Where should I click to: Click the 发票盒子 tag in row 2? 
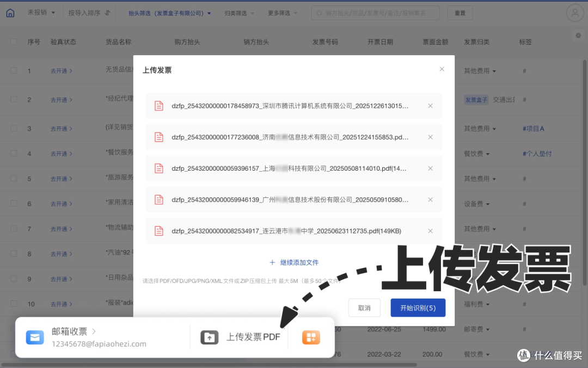tap(476, 100)
